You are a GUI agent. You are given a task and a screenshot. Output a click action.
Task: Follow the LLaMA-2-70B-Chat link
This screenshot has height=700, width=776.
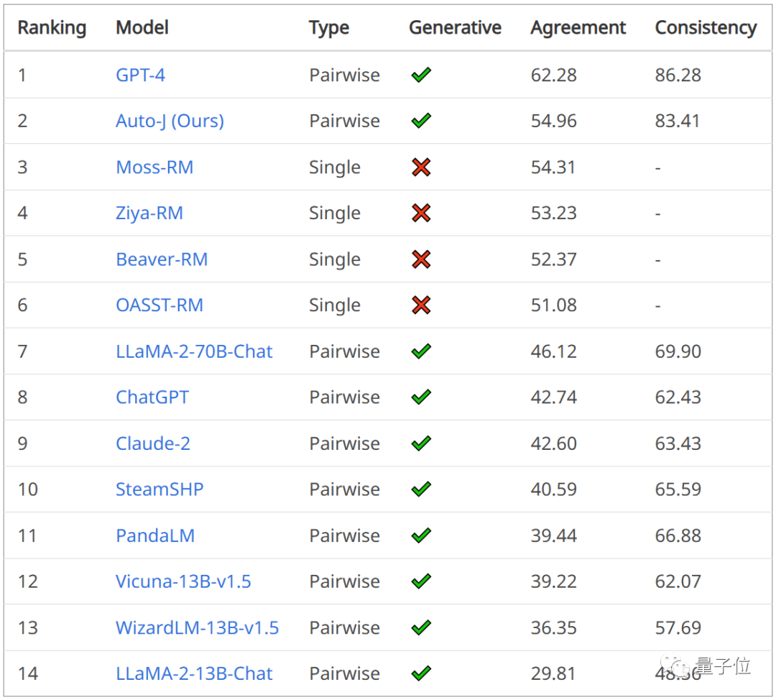[x=194, y=351]
